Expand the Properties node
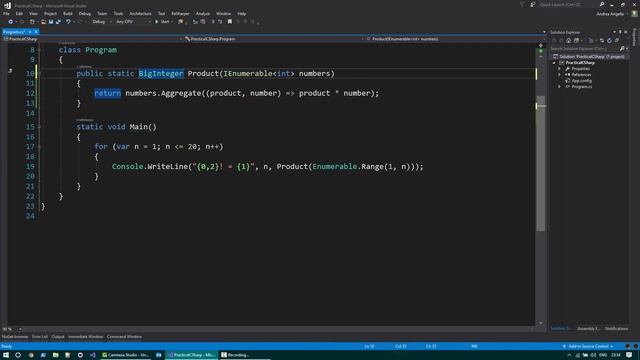This screenshot has width=640, height=360. point(560,69)
